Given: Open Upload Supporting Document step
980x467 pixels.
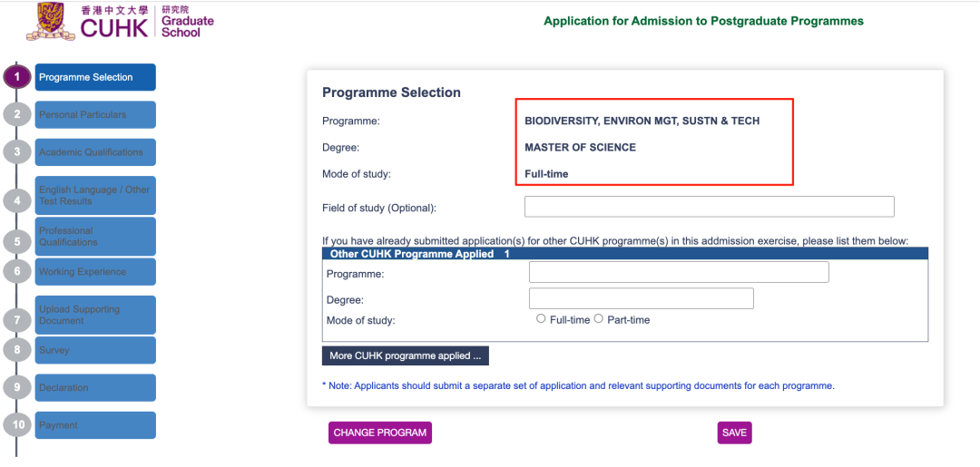Looking at the screenshot, I should coord(95,315).
